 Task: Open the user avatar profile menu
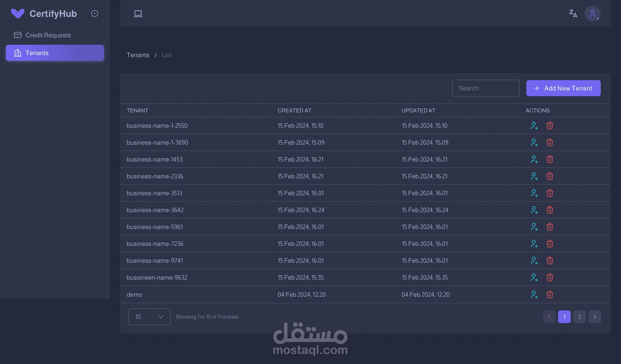tap(592, 13)
